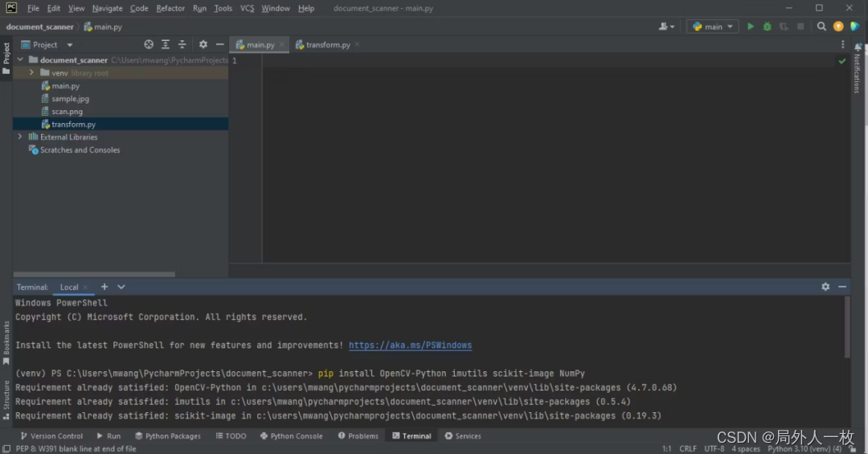Open Run tool window
Image resolution: width=868 pixels, height=454 pixels.
(108, 436)
